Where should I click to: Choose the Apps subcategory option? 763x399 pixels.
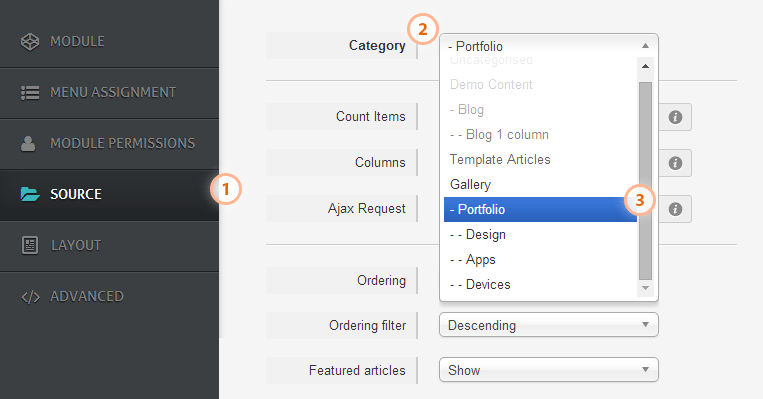click(540, 259)
